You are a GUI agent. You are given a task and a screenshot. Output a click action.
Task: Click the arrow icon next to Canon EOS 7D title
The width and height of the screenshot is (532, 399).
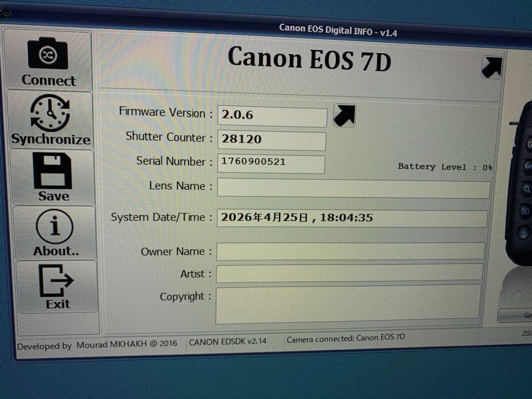[492, 67]
